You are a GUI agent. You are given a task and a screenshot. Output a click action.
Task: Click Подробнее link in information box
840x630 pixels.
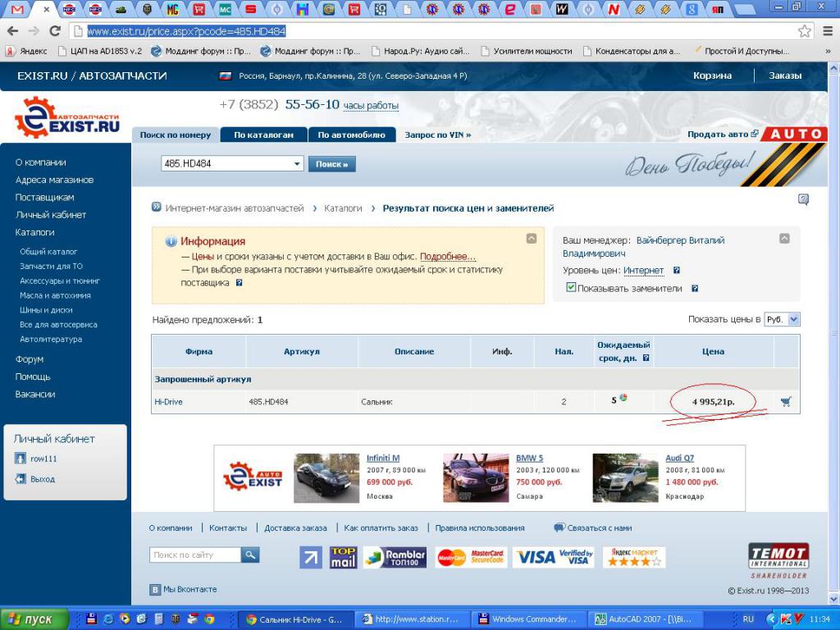(x=447, y=257)
